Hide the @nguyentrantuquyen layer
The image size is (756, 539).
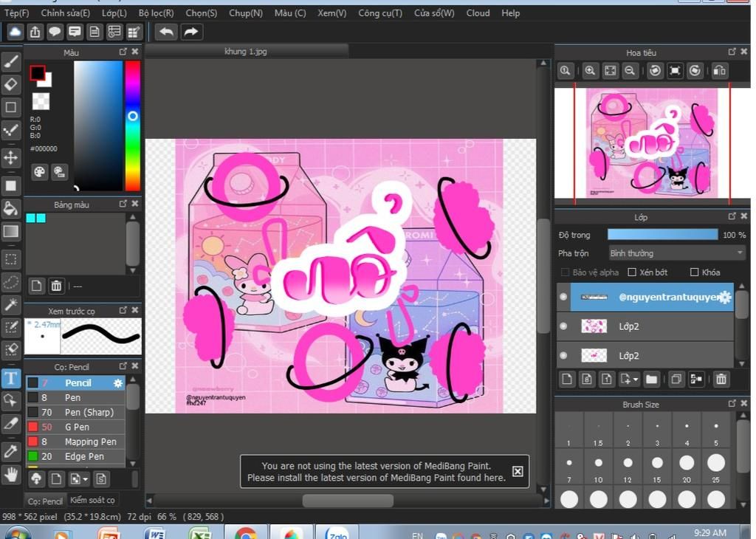563,297
